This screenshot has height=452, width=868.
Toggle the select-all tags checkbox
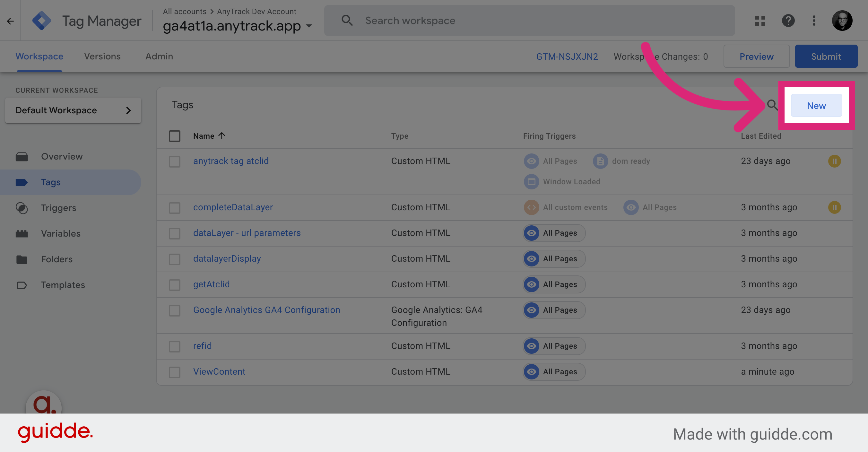[175, 136]
